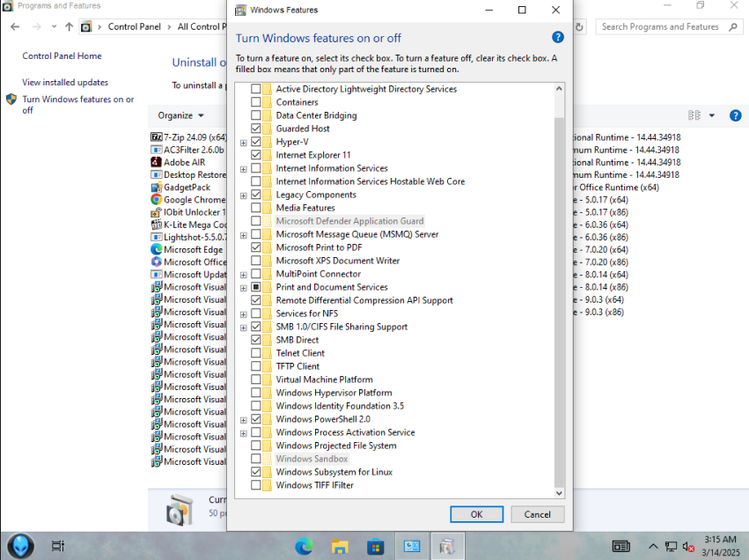
Task: Uncheck Windows Subsystem for Linux
Action: 255,472
